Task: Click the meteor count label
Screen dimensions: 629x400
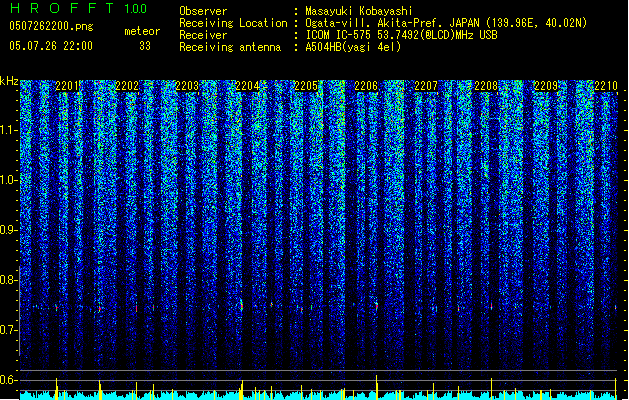Action: point(142,31)
